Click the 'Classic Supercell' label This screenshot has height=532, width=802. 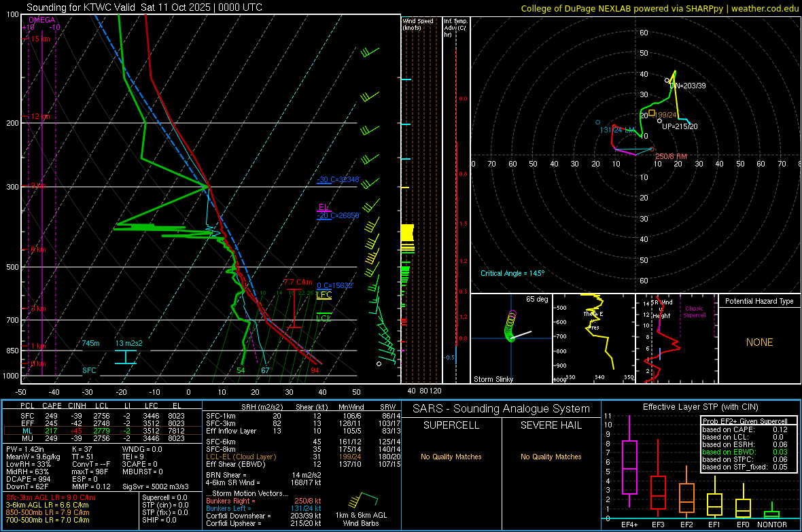tap(695, 312)
